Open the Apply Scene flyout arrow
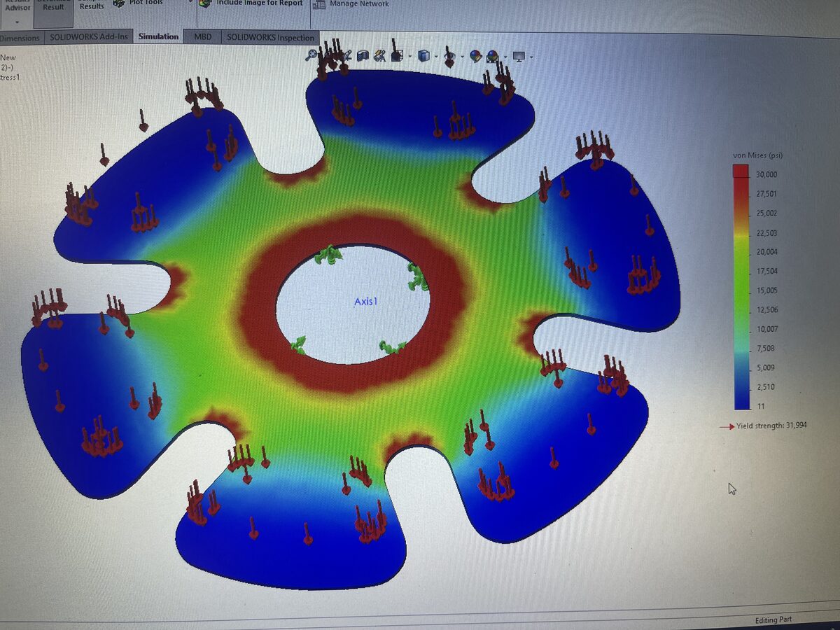The width and height of the screenshot is (840, 630). point(504,55)
